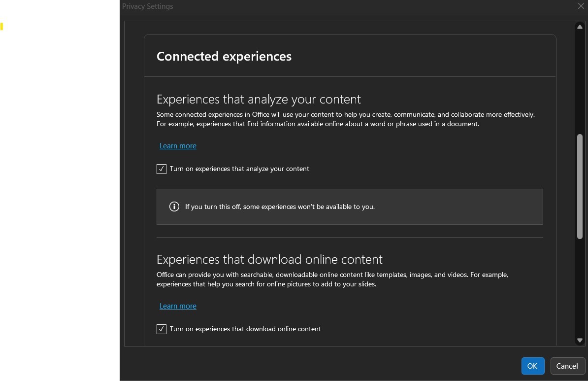Click the Privacy Settings title text
This screenshot has width=588, height=381.
(148, 6)
